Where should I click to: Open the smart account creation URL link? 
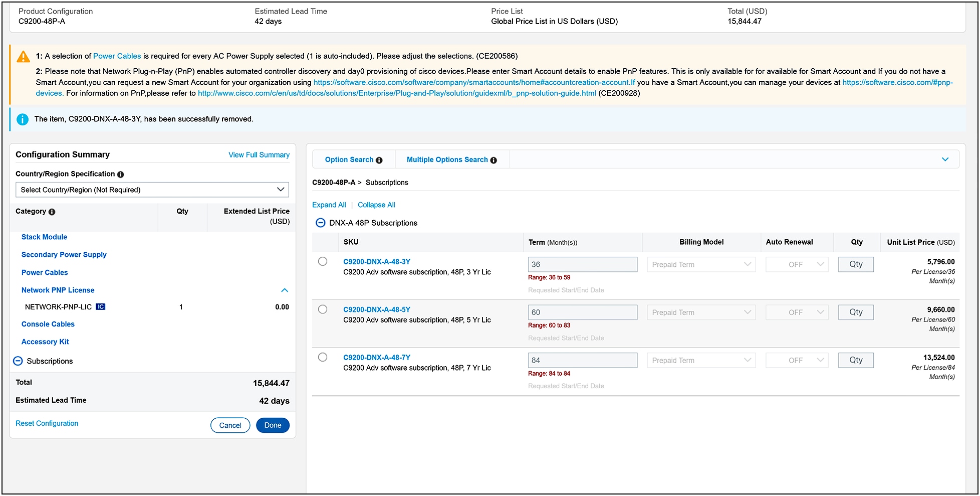click(474, 82)
